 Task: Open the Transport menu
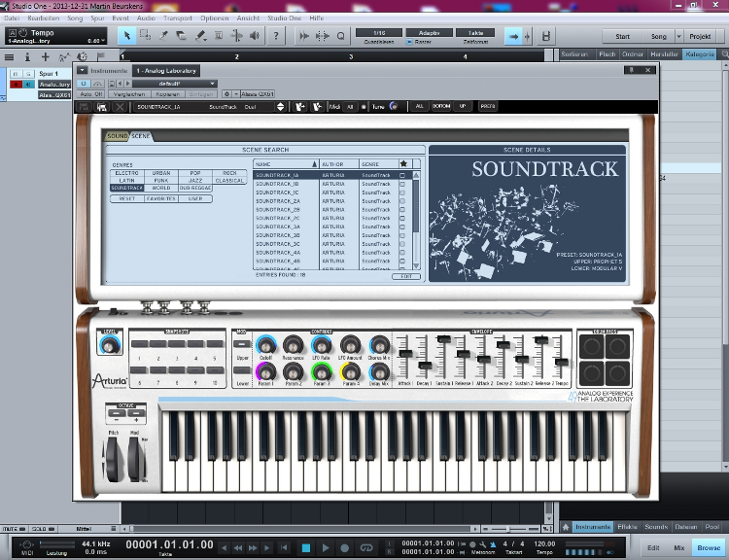click(178, 18)
